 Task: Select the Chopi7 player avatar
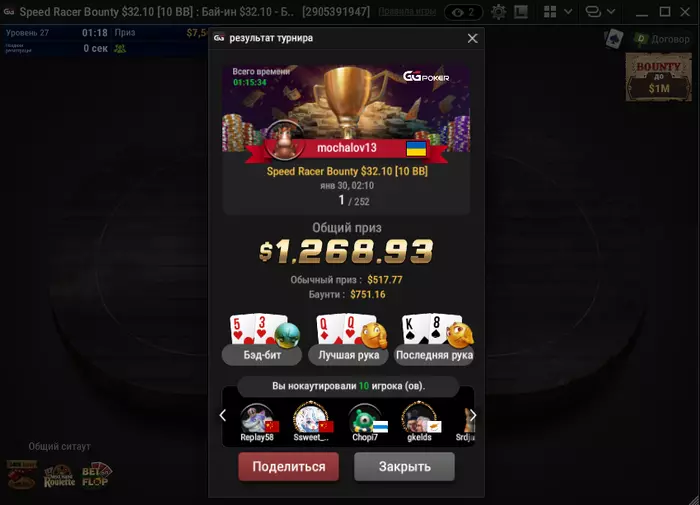point(365,422)
